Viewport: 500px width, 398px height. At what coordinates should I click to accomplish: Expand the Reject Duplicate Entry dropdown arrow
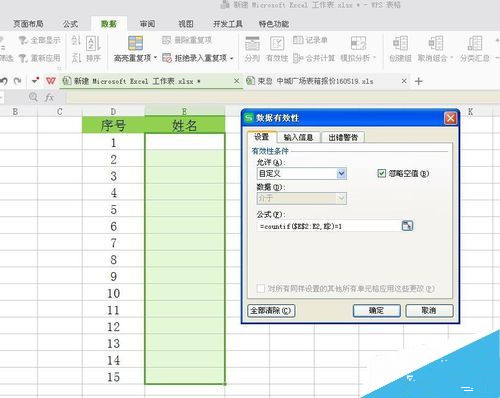point(231,58)
